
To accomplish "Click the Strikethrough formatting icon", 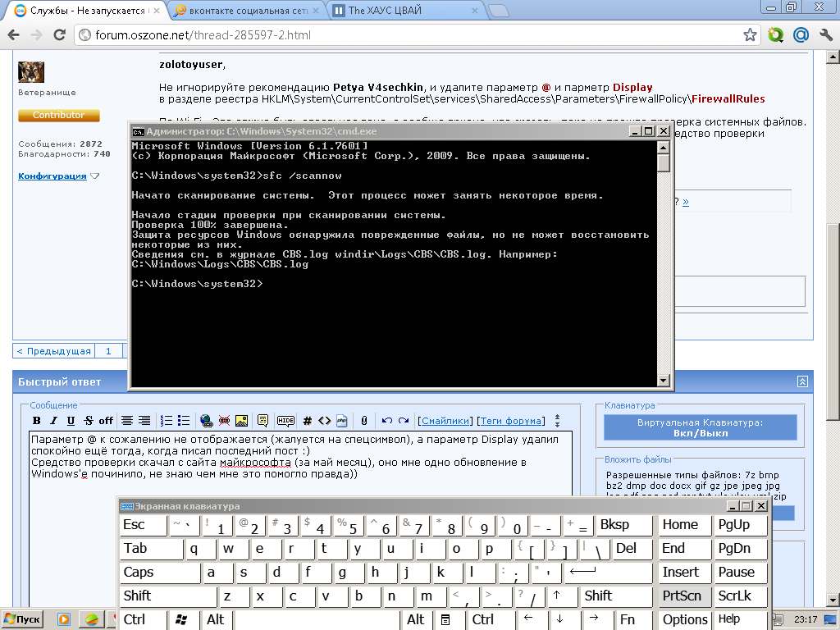I will pos(89,421).
